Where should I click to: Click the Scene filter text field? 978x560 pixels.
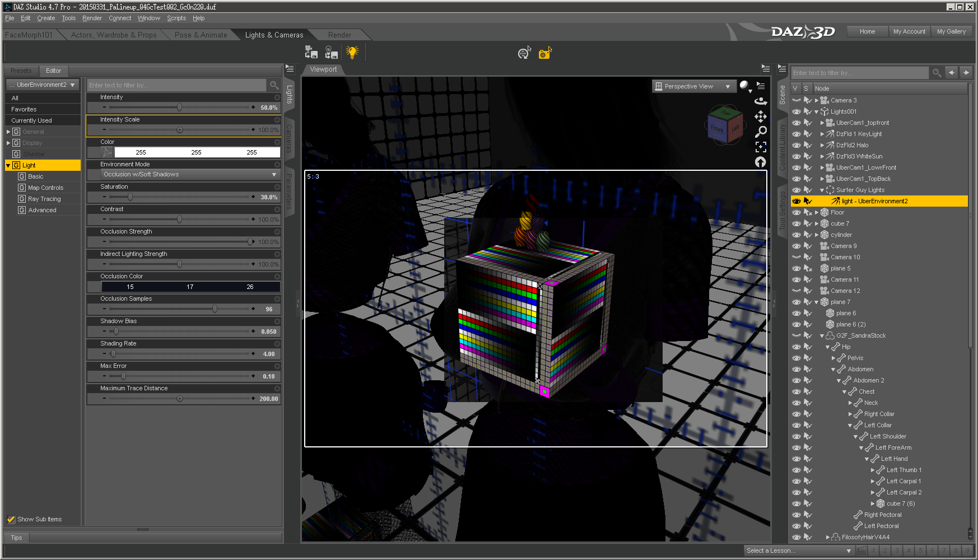(x=860, y=73)
